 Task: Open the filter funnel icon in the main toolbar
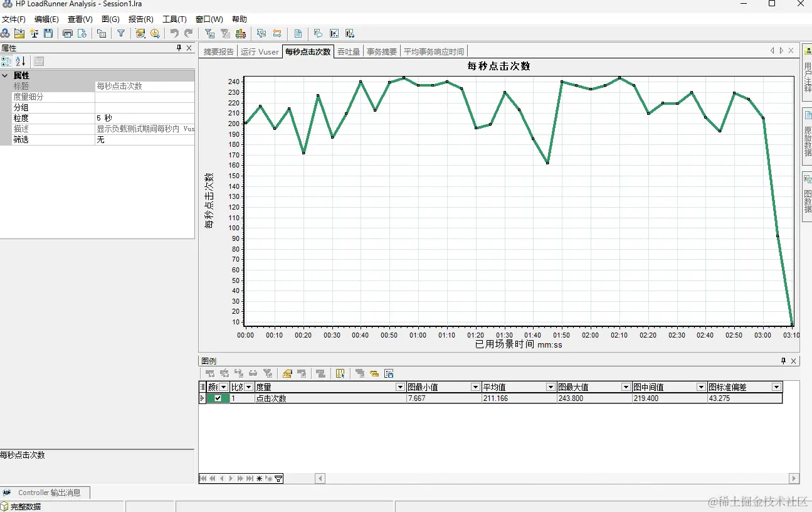point(121,33)
